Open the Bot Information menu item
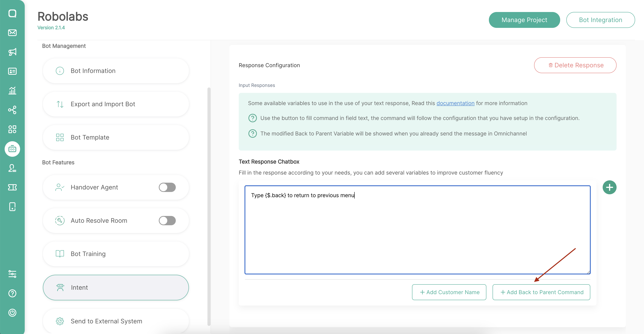Viewport: 644px width, 334px height. click(x=116, y=71)
